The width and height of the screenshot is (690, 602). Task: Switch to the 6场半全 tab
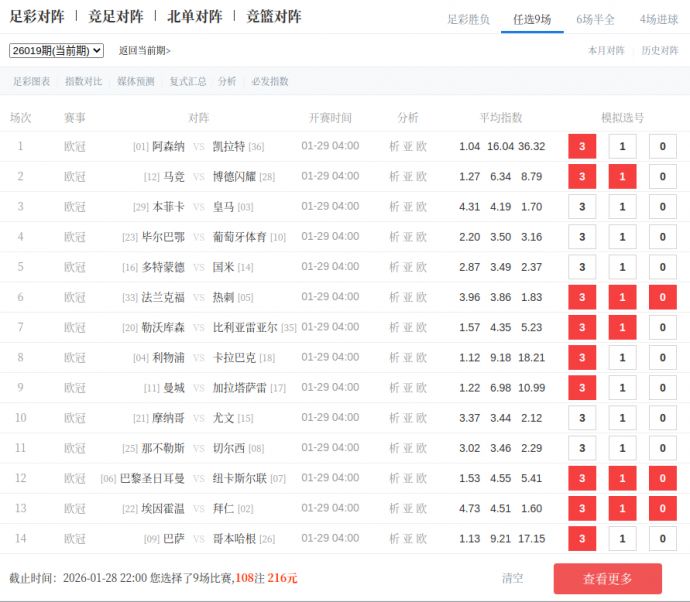click(595, 19)
